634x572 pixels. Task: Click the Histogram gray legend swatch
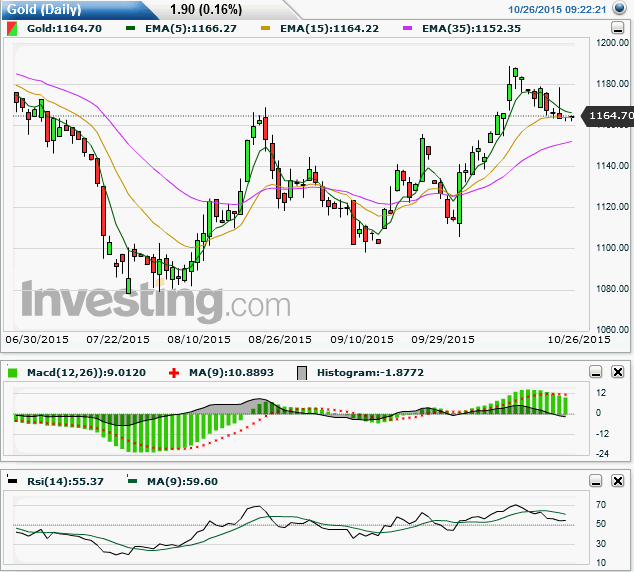302,373
